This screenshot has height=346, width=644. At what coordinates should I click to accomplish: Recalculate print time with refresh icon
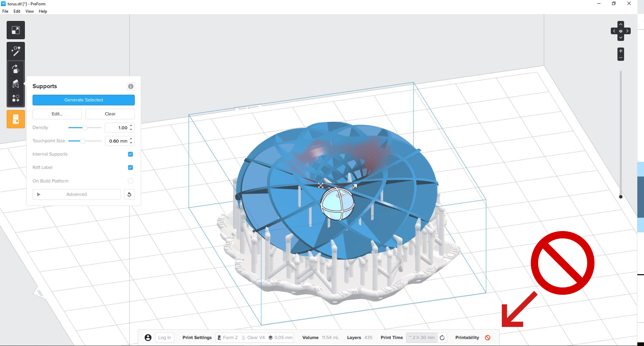pyautogui.click(x=442, y=338)
